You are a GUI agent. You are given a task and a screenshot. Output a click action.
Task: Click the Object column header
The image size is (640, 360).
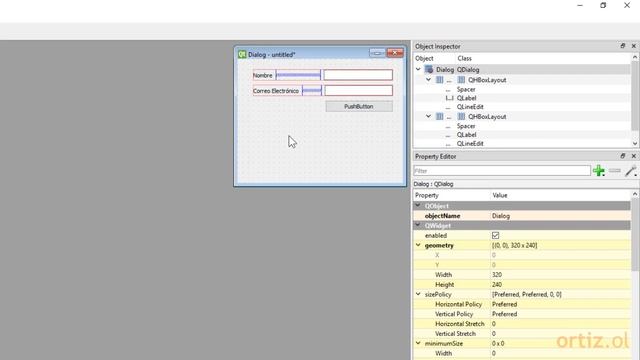(424, 58)
